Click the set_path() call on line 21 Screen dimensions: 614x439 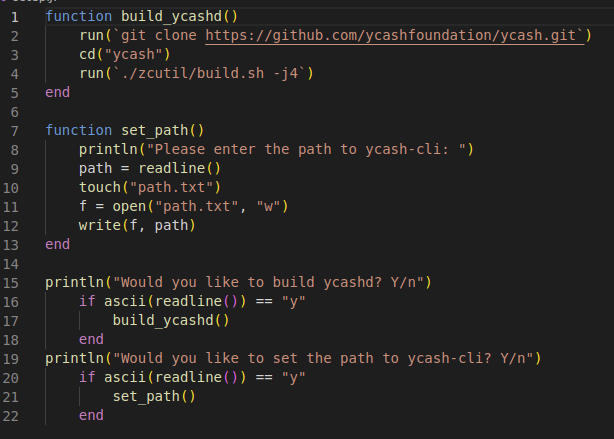tap(154, 396)
